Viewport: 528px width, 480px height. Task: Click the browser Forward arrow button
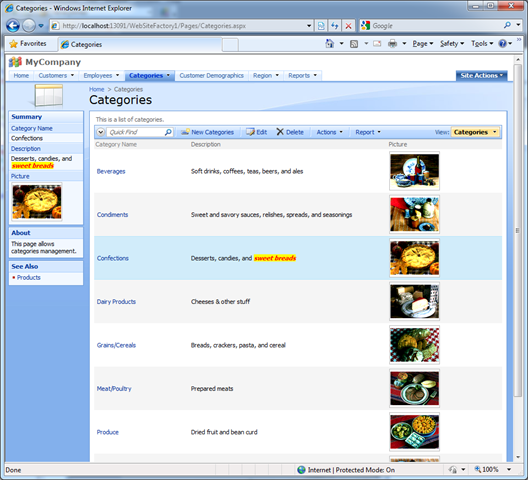click(29, 26)
